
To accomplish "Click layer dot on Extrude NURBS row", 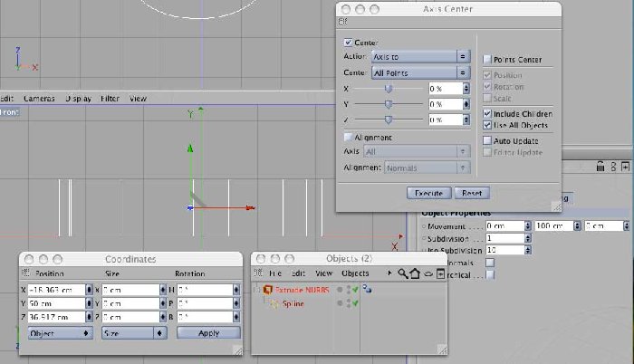I will tap(340, 290).
